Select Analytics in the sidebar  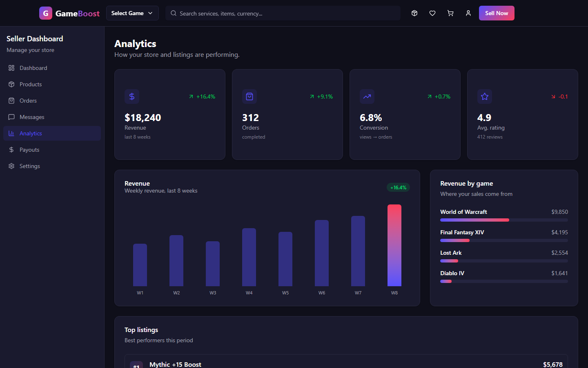pos(52,133)
